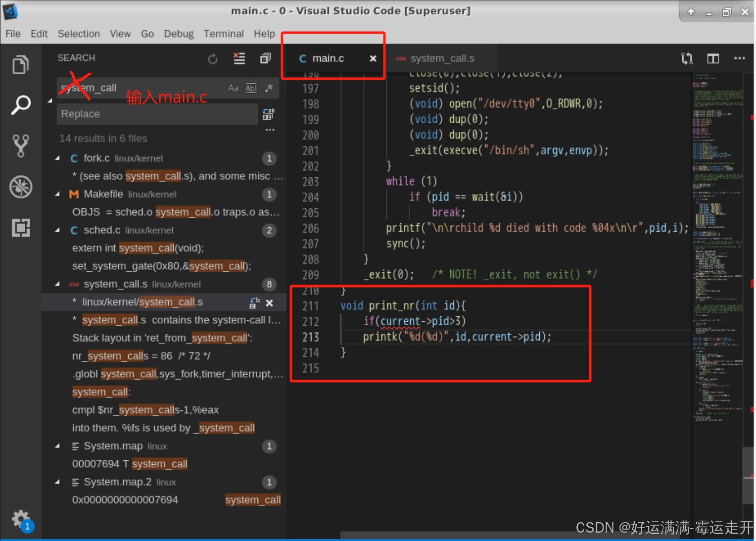
Task: Clear the search results
Action: coord(239,58)
